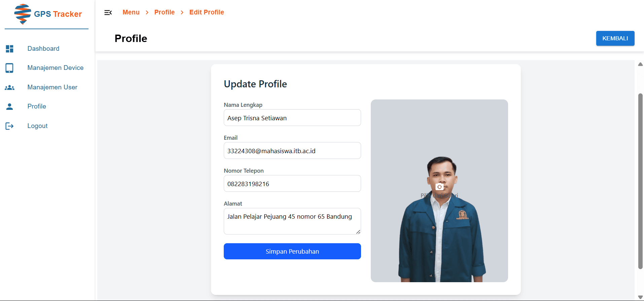Open Manajemen User menu item
Viewport: 644px width, 301px height.
point(52,87)
